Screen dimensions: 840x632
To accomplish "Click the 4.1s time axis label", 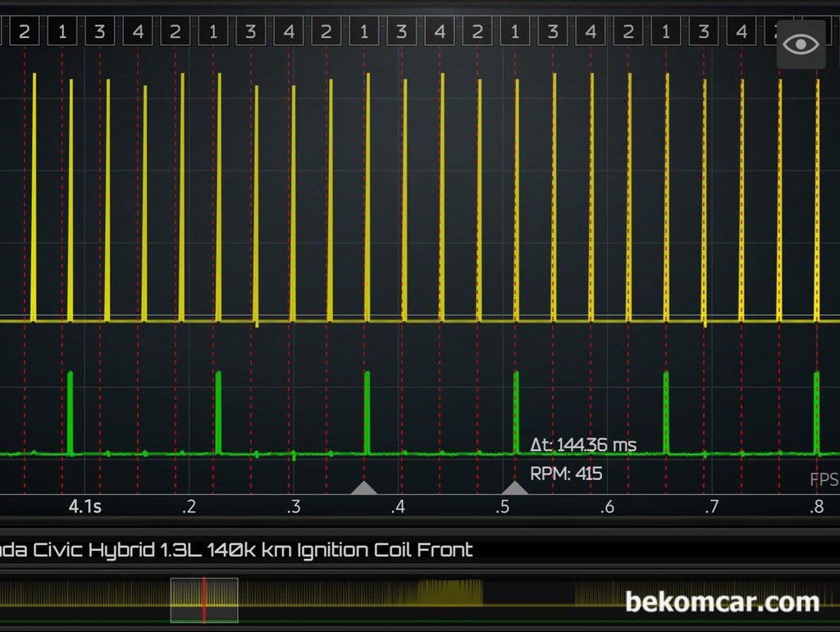I will (x=84, y=506).
